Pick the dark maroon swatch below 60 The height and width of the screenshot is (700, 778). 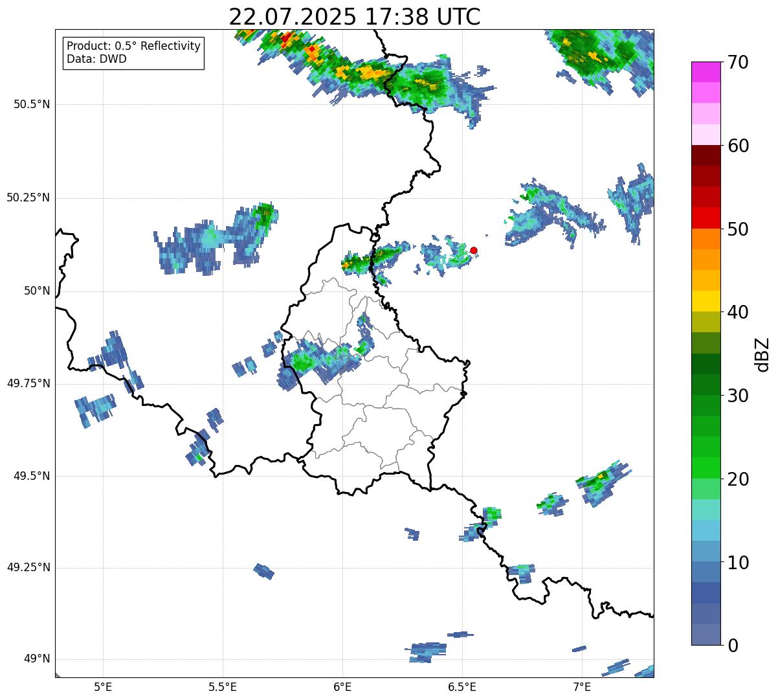(706, 155)
